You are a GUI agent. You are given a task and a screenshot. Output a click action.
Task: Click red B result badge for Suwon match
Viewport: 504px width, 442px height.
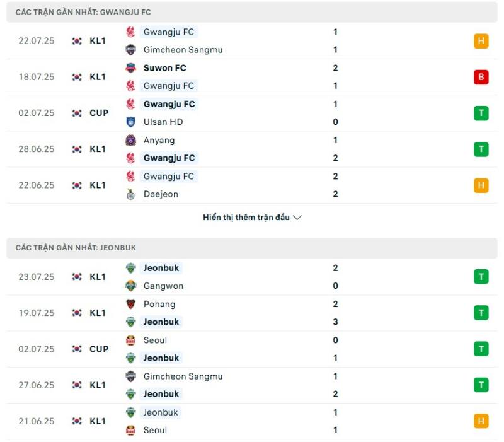[x=481, y=77]
